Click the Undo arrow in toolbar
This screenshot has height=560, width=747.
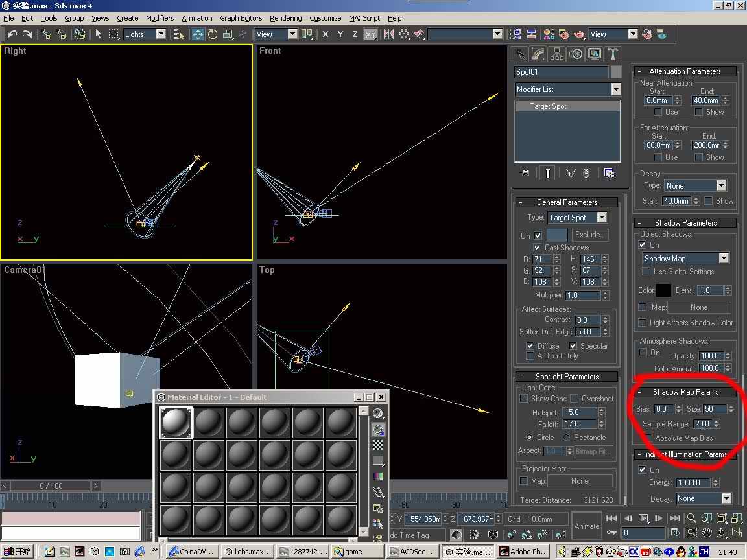click(12, 34)
